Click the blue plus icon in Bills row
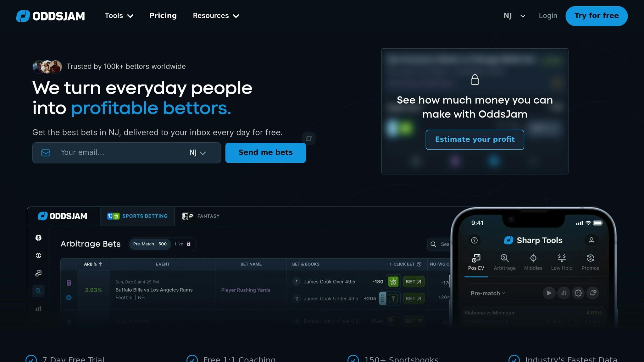The width and height of the screenshot is (644, 362). coord(69,298)
